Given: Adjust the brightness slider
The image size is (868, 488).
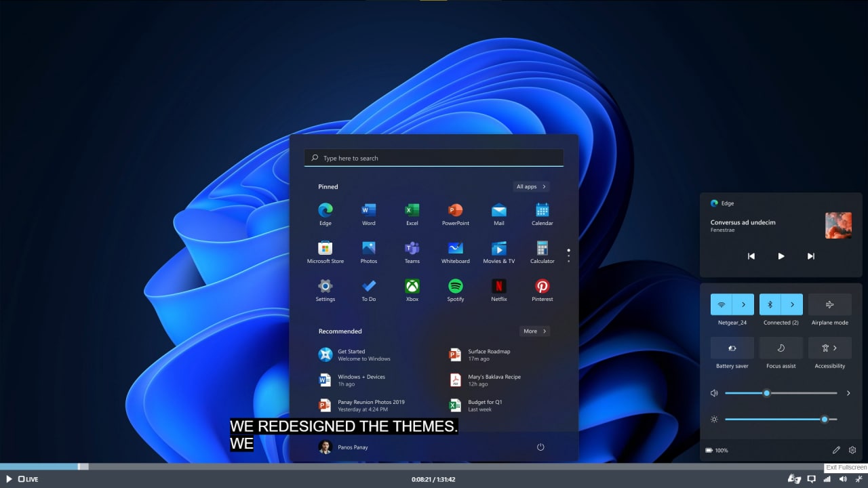Looking at the screenshot, I should 781,420.
